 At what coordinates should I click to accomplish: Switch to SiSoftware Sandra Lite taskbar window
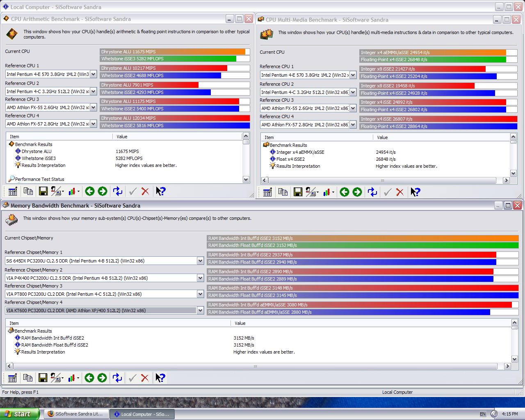tap(76, 414)
